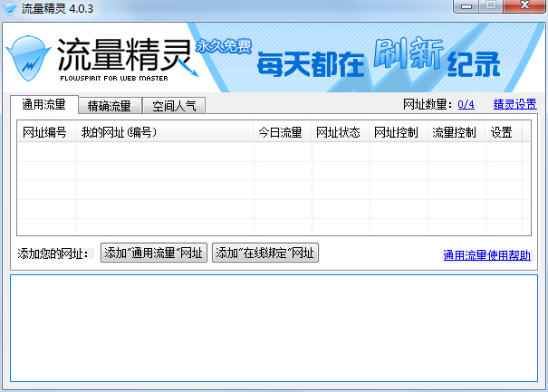The height and width of the screenshot is (392, 548).
Task: Click the 永久免费 badge in the banner
Action: pyautogui.click(x=223, y=46)
